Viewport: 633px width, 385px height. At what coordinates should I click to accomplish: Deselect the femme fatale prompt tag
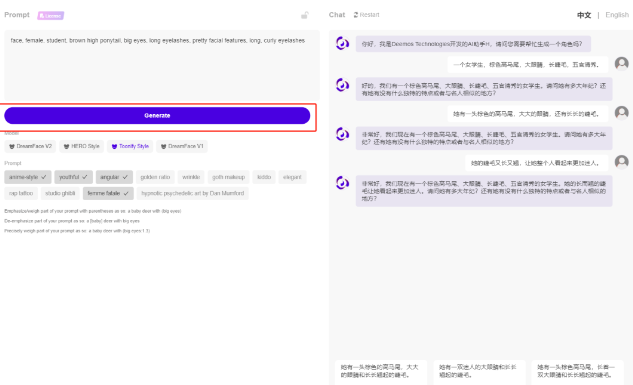[x=108, y=193]
